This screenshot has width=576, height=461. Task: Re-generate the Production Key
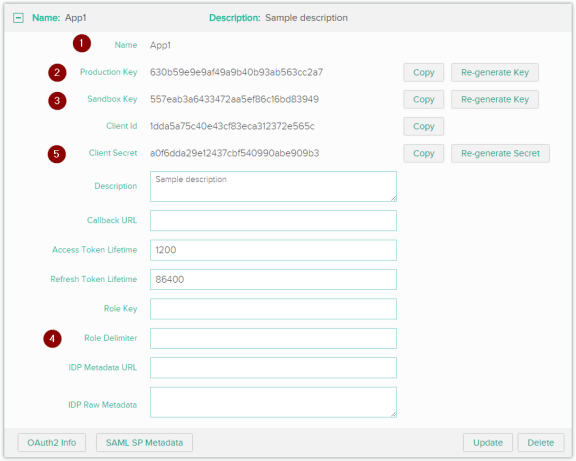pyautogui.click(x=495, y=72)
